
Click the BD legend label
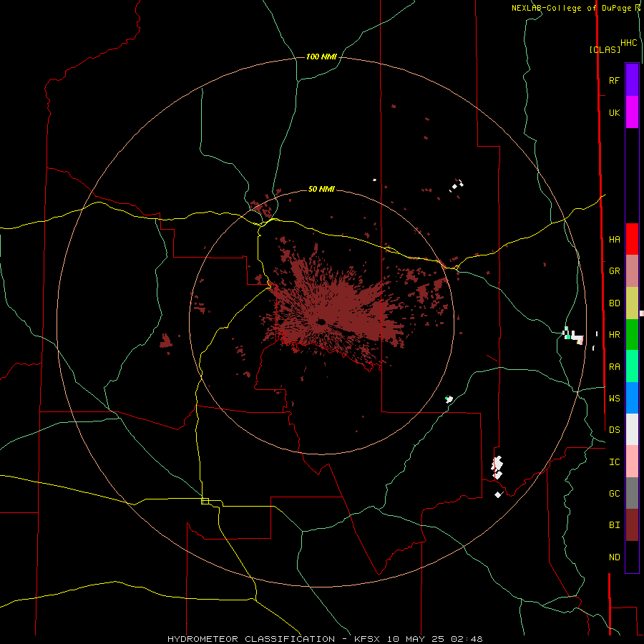click(x=614, y=303)
